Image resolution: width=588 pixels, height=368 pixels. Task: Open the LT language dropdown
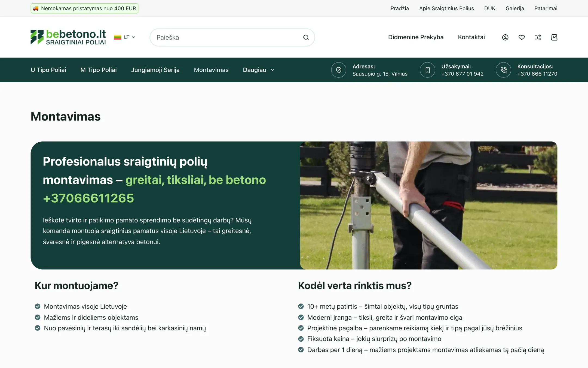pyautogui.click(x=125, y=37)
